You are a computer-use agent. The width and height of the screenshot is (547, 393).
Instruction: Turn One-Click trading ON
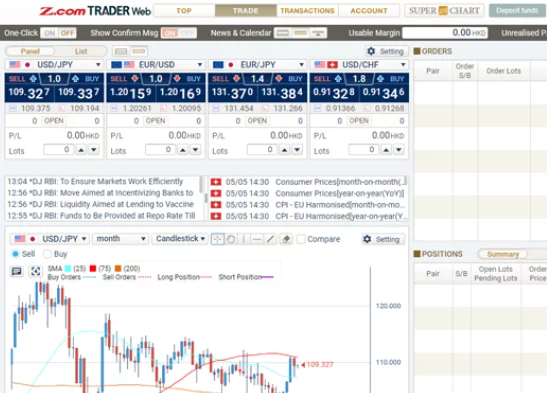pos(50,33)
